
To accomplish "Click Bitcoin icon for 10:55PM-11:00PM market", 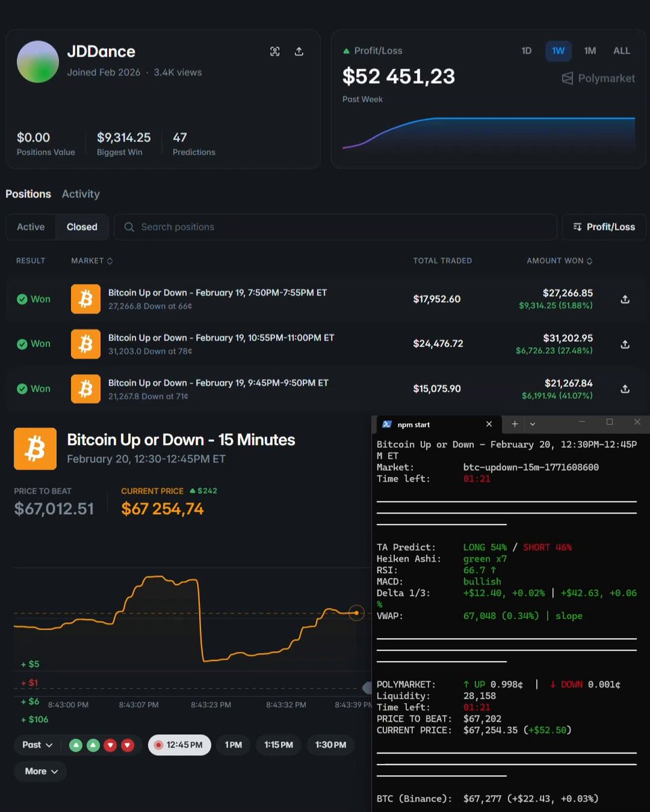I will [x=85, y=344].
